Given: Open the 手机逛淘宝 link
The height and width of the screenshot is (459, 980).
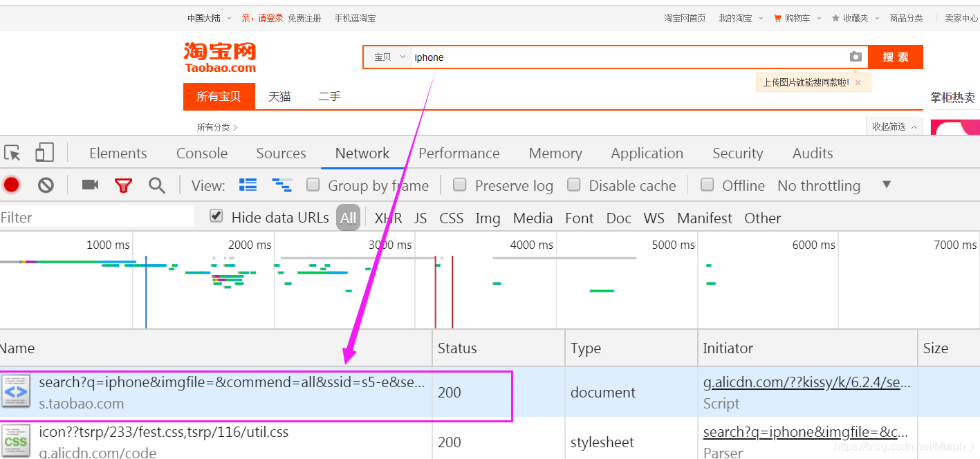Looking at the screenshot, I should tap(355, 18).
